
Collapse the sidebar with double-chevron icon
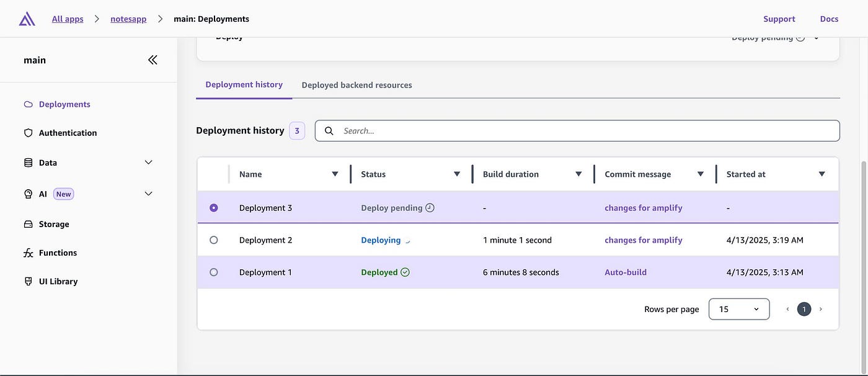pos(153,60)
